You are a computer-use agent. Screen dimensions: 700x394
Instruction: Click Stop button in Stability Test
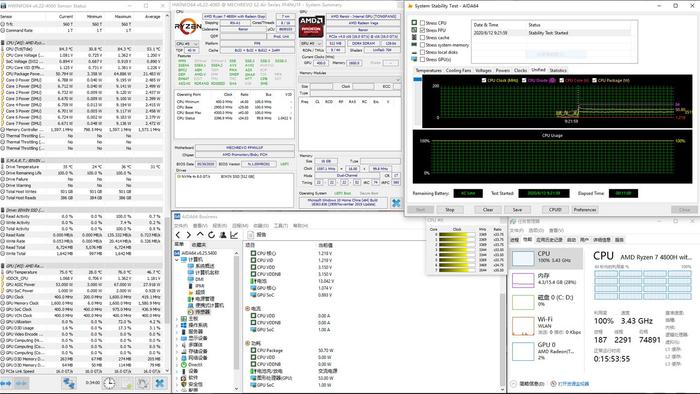point(450,210)
